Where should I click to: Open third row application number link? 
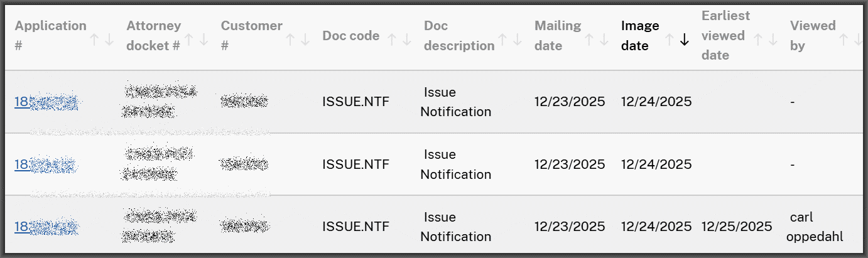tap(46, 227)
